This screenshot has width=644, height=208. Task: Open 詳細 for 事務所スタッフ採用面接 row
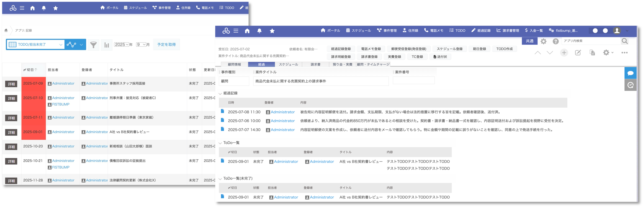pos(11,84)
